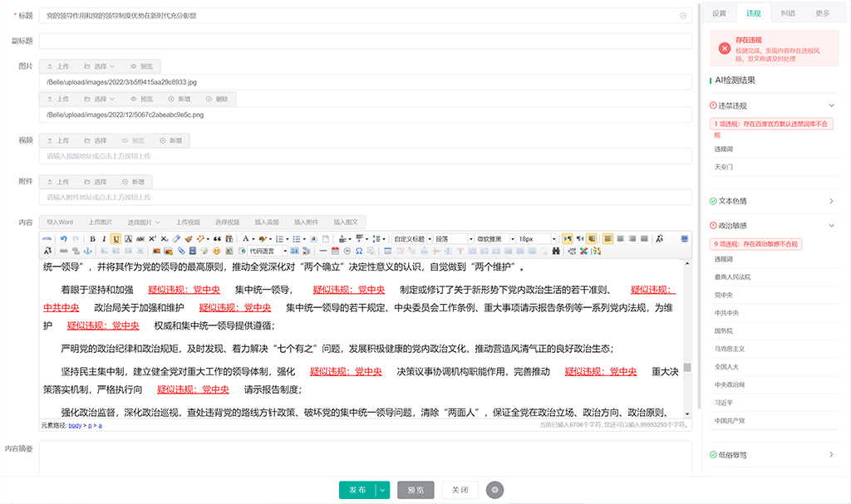Click the HTML source view icon
Image resolution: width=851 pixels, height=504 pixels.
click(47, 238)
